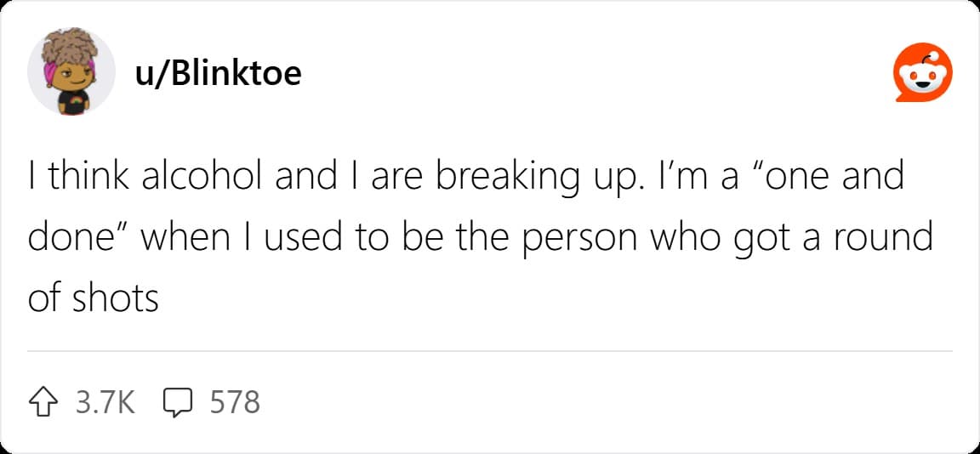Click the avatar's curly hair

[x=68, y=47]
